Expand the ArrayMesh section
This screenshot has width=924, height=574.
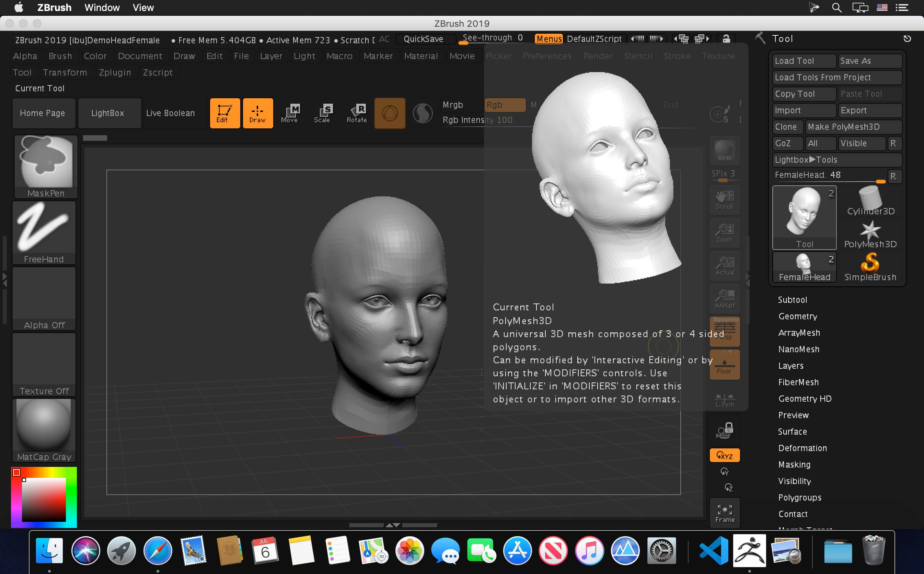pos(799,333)
